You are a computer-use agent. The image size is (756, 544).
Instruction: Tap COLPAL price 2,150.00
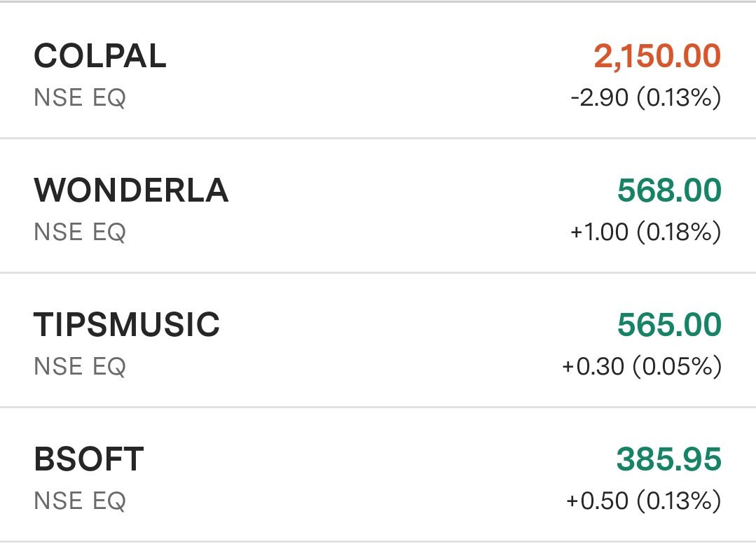[x=657, y=57]
